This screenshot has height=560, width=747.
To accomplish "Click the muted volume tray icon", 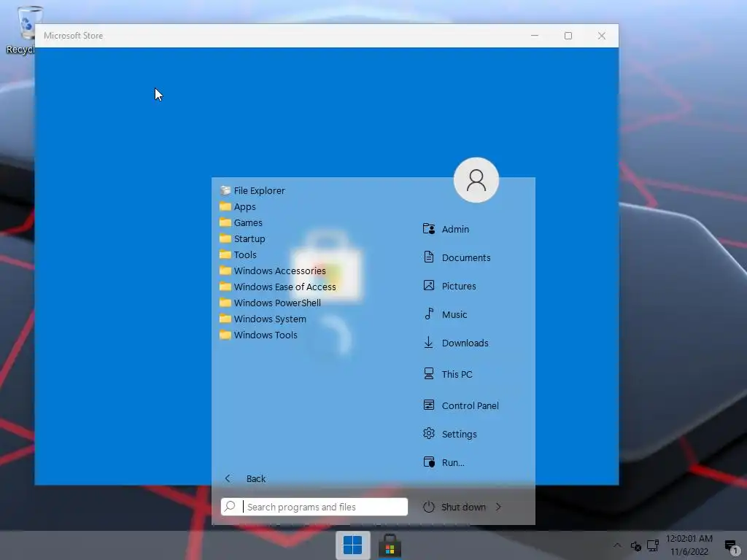I will click(635, 545).
